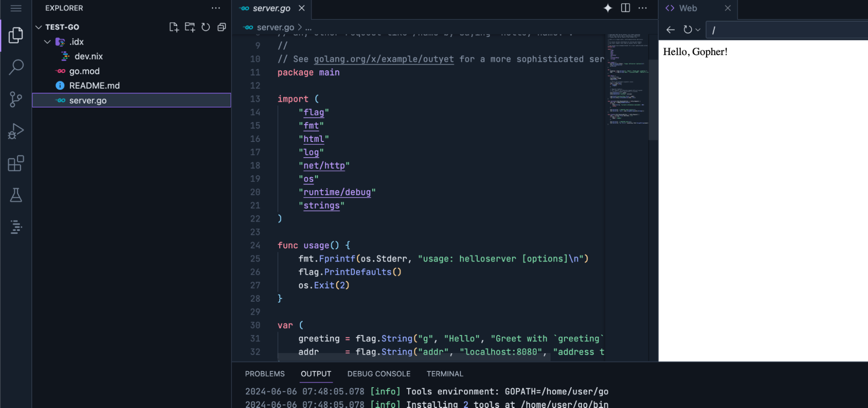Collapse the .idx folder

[x=47, y=42]
